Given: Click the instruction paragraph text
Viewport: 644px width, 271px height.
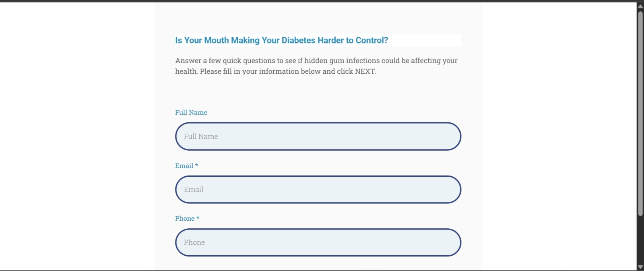Looking at the screenshot, I should [316, 66].
